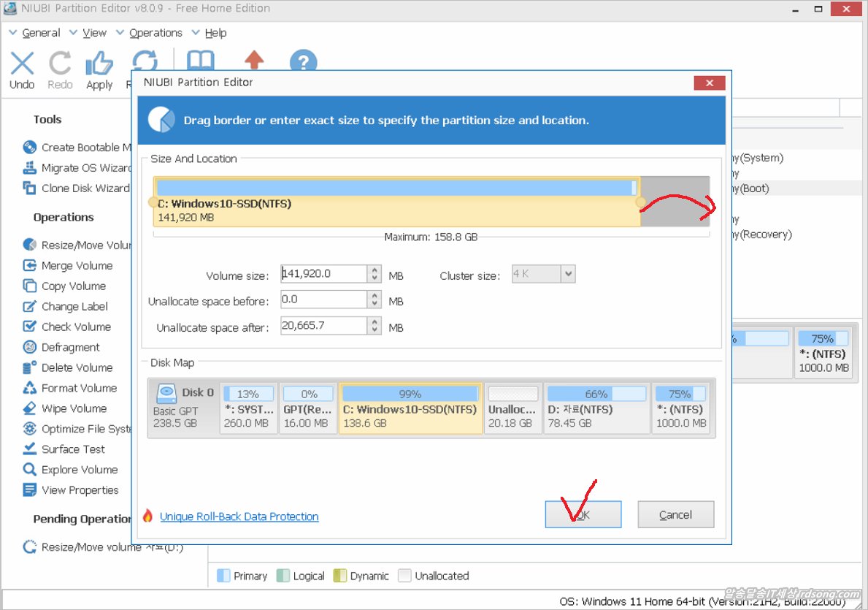The height and width of the screenshot is (610, 868).
Task: Open the Clone Disk Wizard tool
Action: [84, 188]
